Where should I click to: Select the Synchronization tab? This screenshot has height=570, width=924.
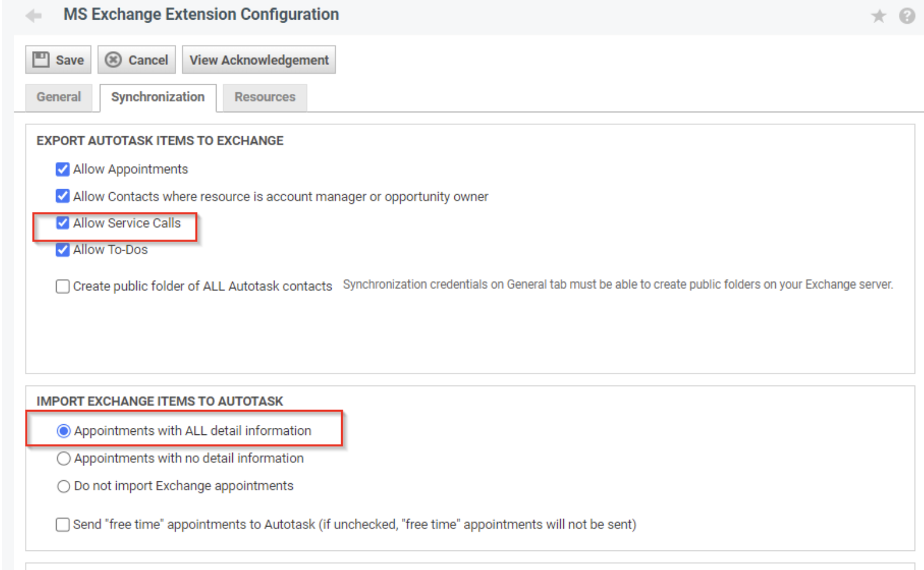pos(158,97)
